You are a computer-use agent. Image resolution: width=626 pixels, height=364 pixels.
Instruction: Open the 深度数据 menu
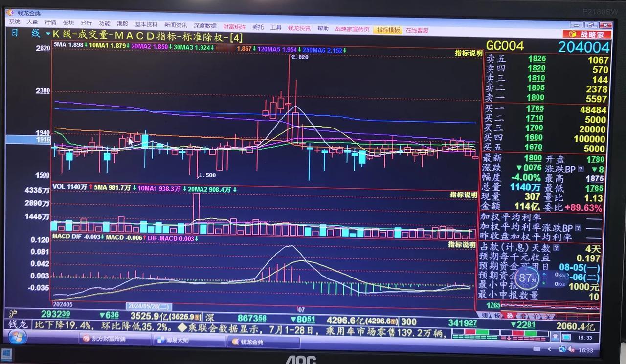[205, 26]
